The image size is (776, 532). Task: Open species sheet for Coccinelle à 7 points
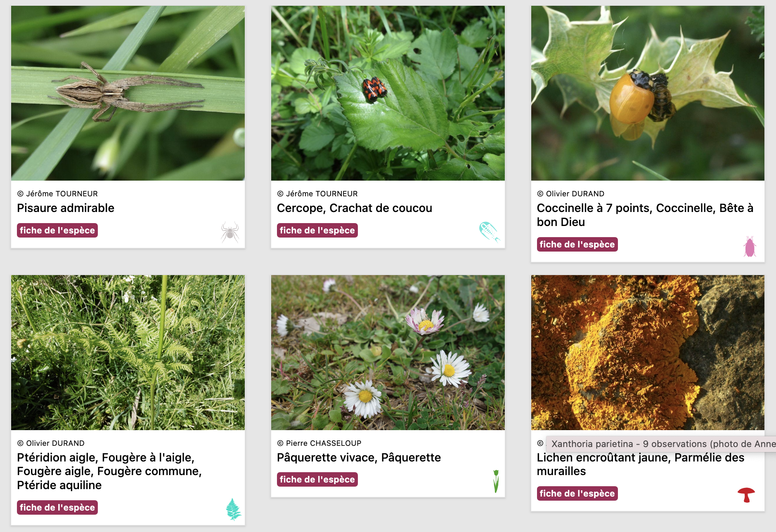577,244
